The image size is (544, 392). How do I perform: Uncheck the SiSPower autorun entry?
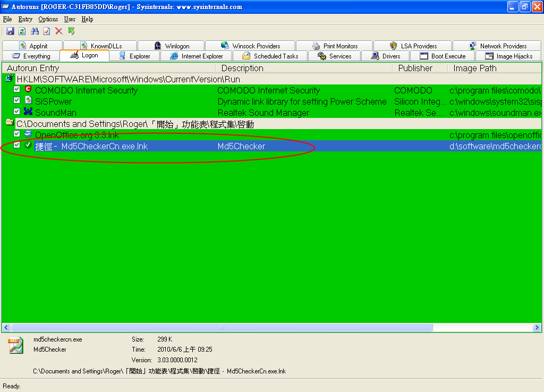coord(16,100)
